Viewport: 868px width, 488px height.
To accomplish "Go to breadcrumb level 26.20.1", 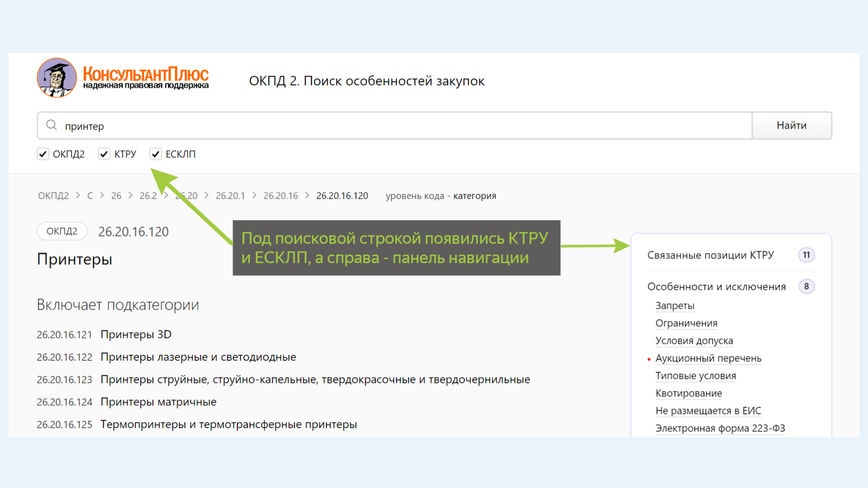I will tap(230, 196).
